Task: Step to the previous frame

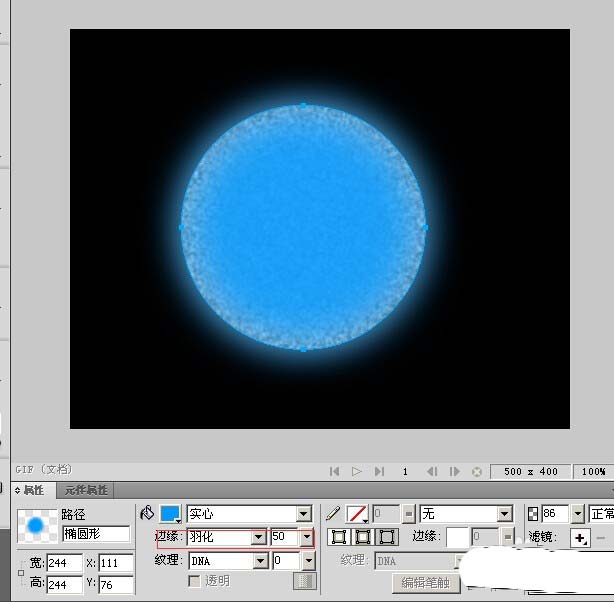Action: [x=432, y=471]
